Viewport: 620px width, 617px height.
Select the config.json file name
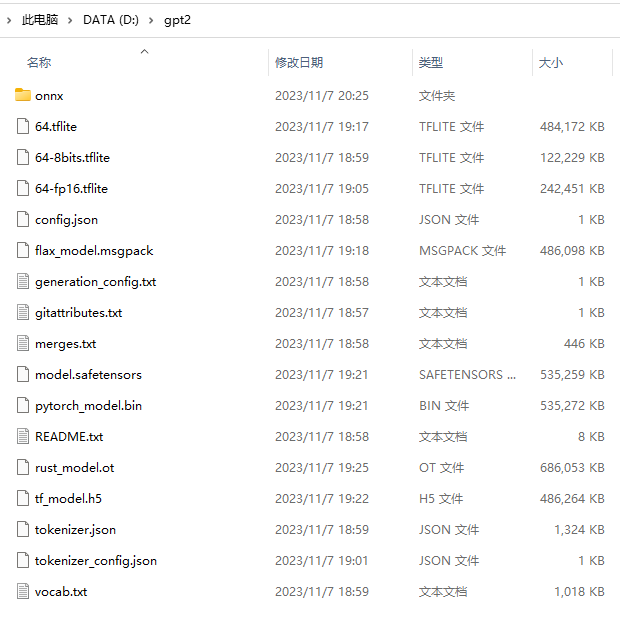[66, 220]
